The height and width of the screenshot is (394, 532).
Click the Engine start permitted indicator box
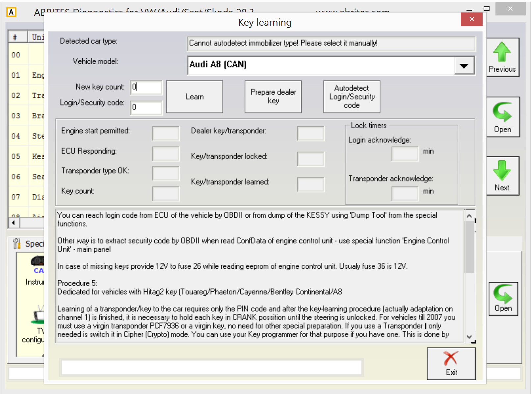(x=166, y=134)
